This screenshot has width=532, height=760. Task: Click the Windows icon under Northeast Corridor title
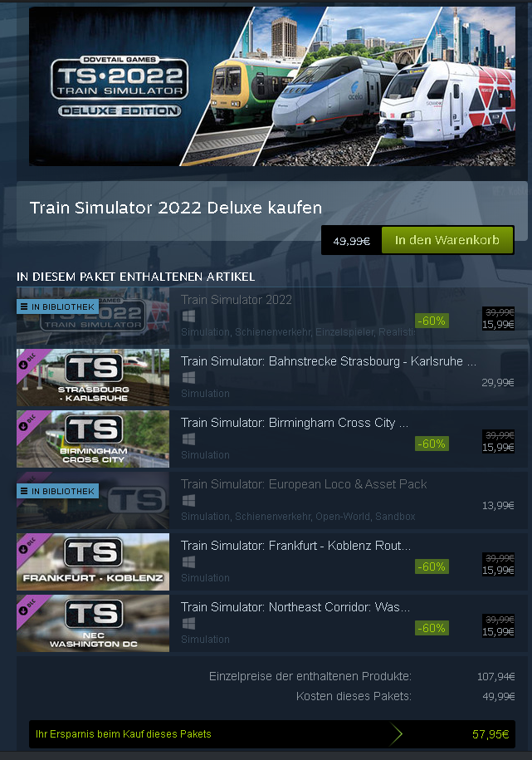[188, 623]
